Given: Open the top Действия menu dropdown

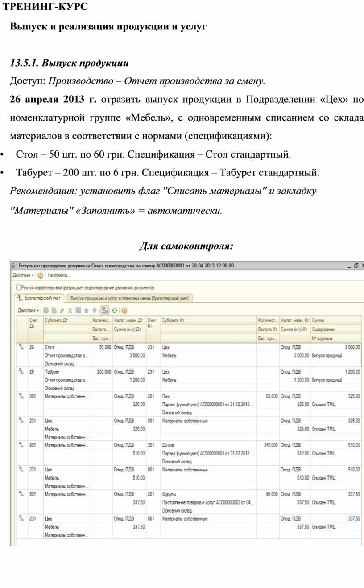Looking at the screenshot, I should click(23, 275).
